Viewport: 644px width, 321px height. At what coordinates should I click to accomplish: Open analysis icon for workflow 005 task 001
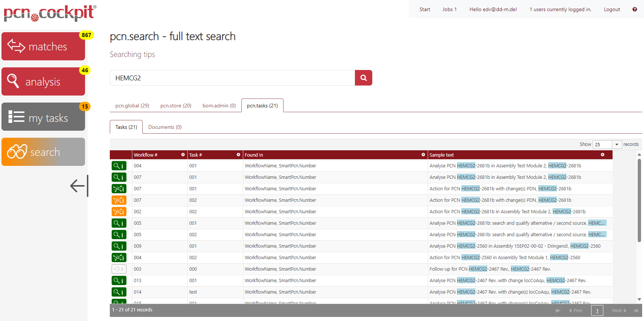pos(119,223)
